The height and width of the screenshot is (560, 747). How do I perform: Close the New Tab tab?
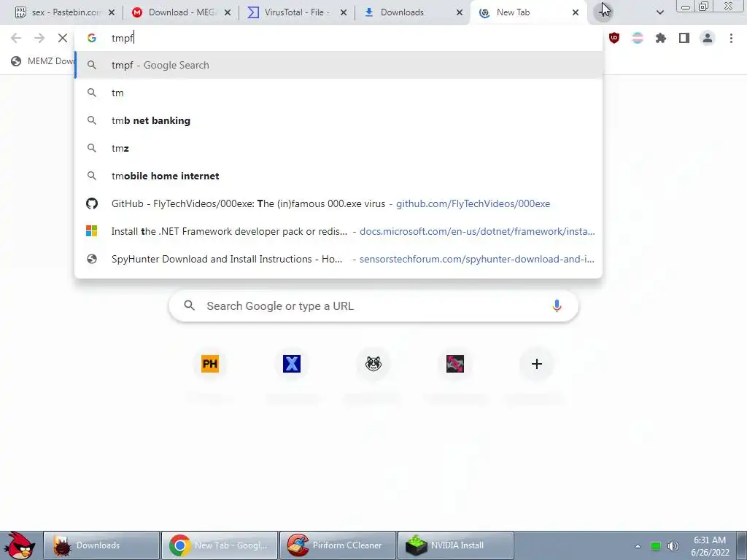click(x=576, y=12)
